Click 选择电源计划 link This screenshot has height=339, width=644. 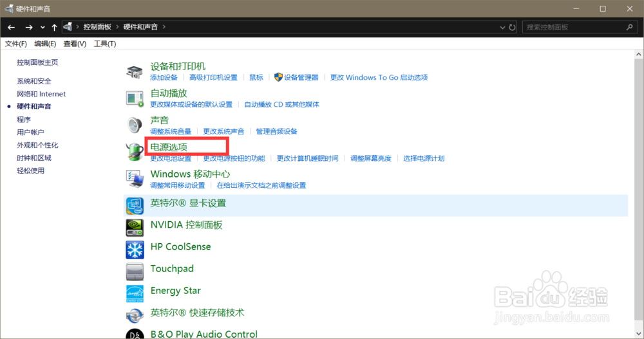(x=424, y=158)
